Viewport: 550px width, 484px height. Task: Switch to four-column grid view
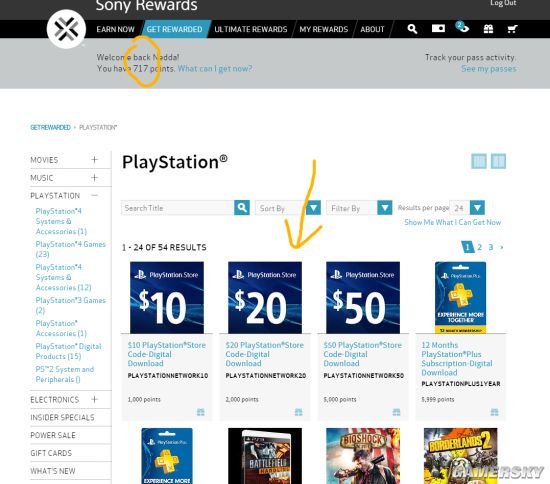[479, 161]
